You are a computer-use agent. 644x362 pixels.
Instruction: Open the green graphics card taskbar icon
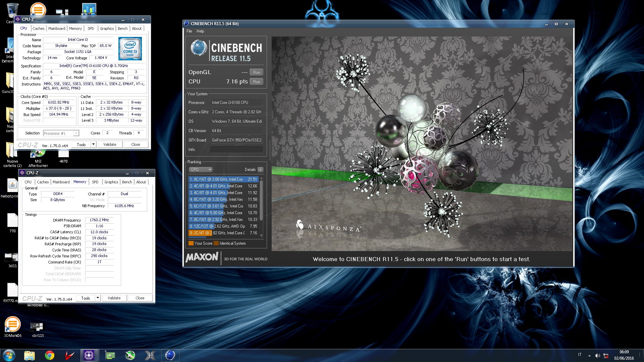click(110, 355)
